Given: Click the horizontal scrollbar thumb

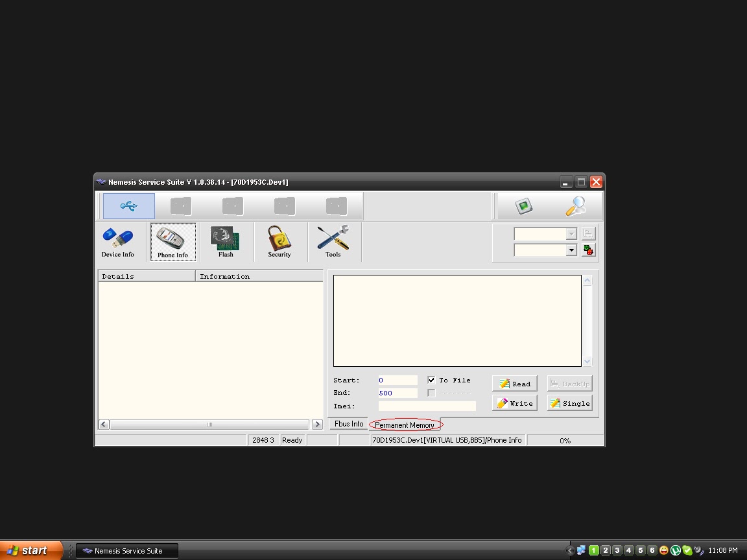Looking at the screenshot, I should click(209, 425).
